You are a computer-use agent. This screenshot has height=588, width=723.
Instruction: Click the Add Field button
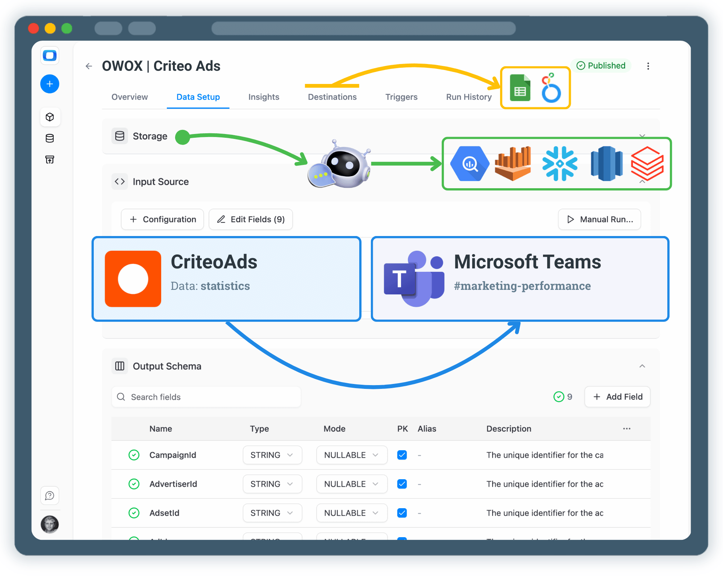(617, 397)
